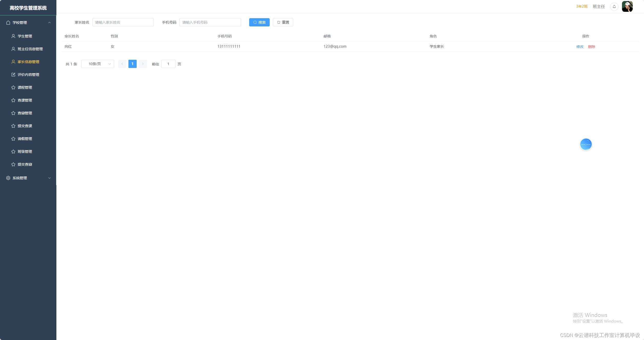Click the notification bell icon
This screenshot has height=340, width=644.
coord(614,7)
